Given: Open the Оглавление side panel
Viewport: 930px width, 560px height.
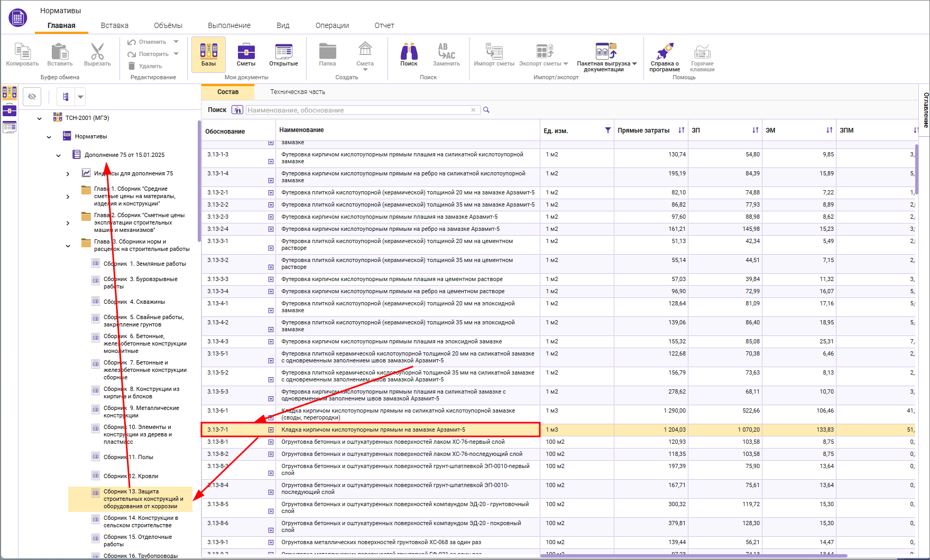Looking at the screenshot, I should point(925,110).
